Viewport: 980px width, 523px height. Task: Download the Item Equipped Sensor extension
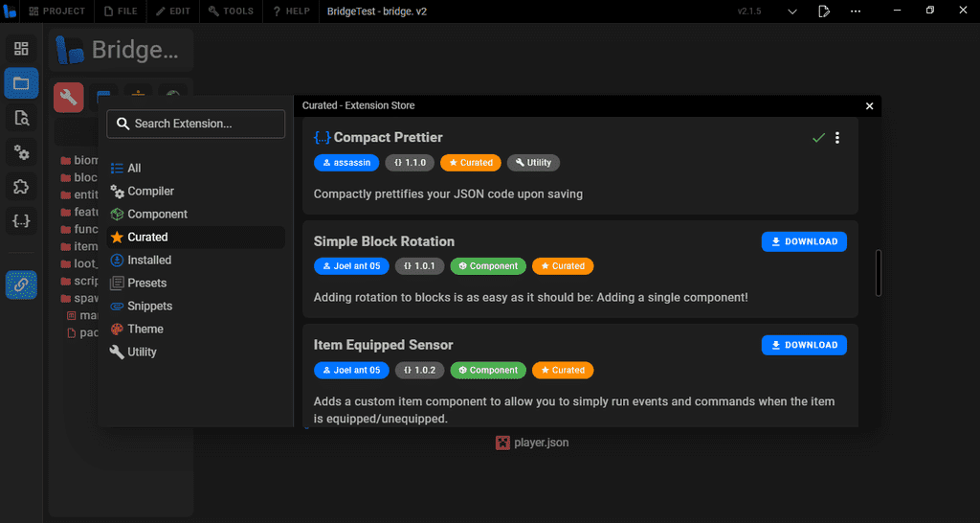pyautogui.click(x=804, y=345)
